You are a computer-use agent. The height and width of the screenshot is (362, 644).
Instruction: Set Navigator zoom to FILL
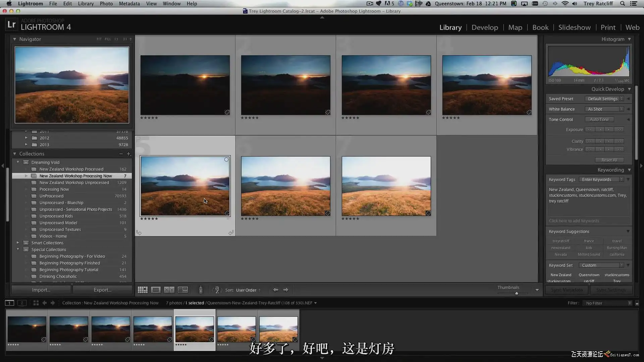108,39
